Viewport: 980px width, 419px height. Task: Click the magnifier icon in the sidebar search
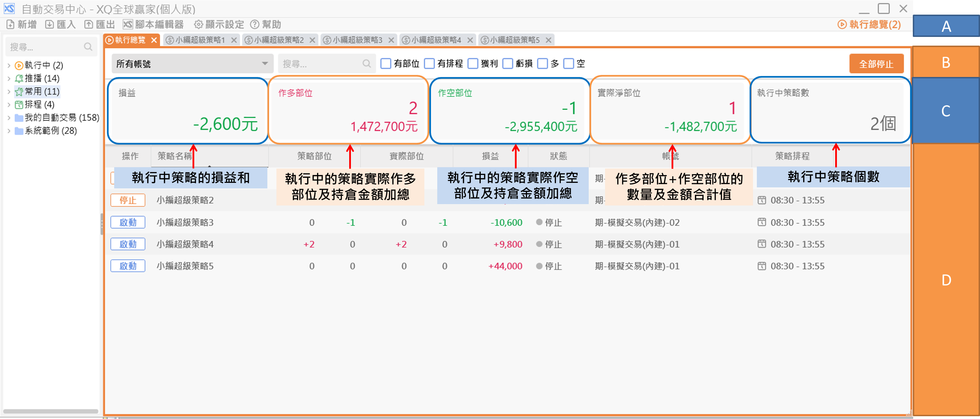click(x=88, y=47)
